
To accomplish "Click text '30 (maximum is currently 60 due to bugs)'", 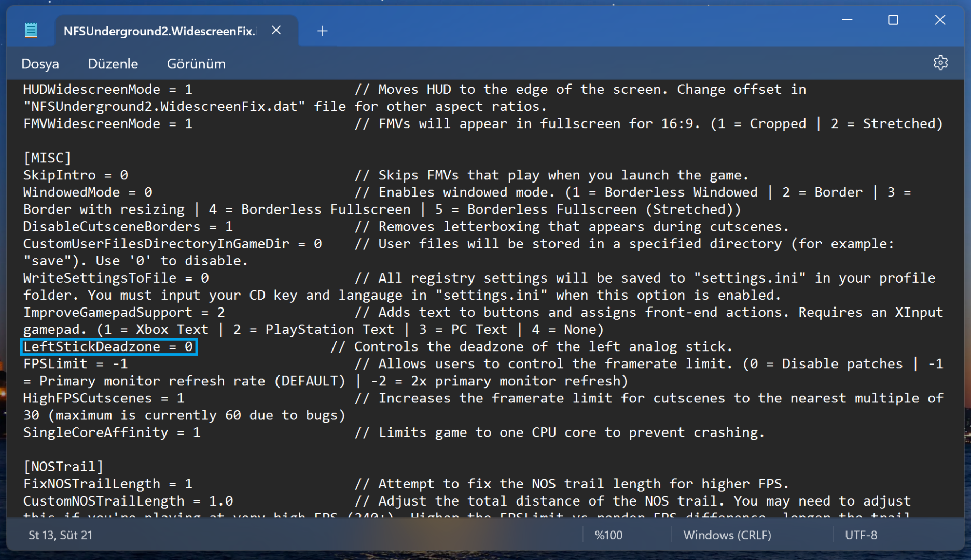I will click(x=185, y=415).
